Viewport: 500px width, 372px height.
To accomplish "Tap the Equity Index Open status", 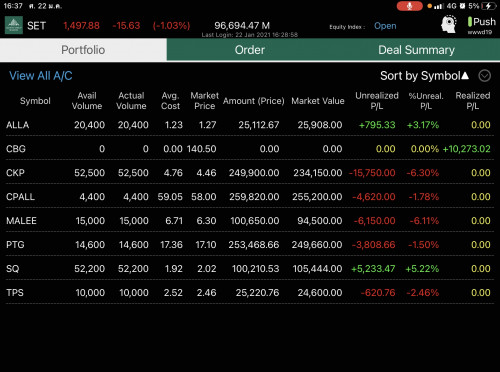I will click(385, 26).
